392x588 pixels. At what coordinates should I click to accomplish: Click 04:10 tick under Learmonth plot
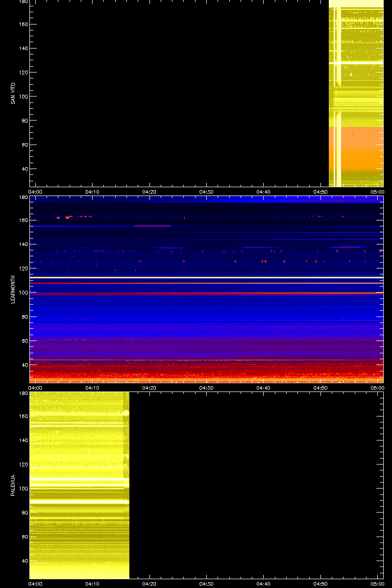93,388
